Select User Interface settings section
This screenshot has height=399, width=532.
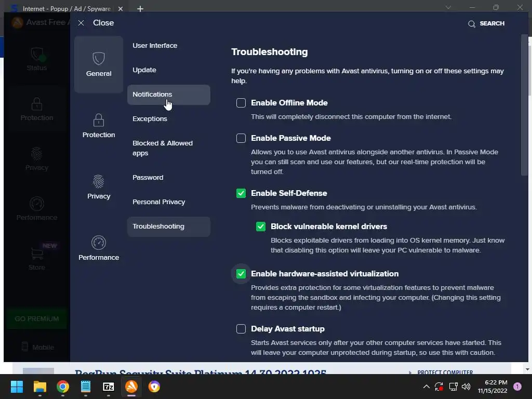[x=169, y=46]
